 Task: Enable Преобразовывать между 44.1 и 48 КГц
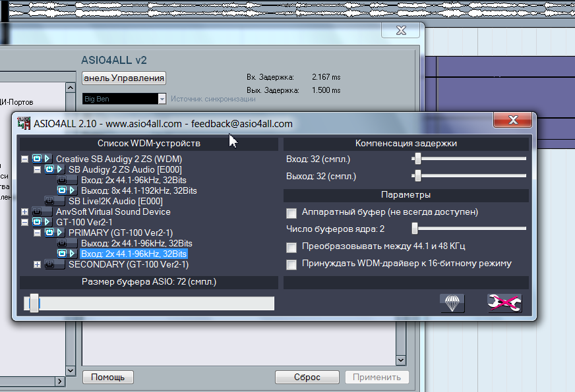coord(291,247)
